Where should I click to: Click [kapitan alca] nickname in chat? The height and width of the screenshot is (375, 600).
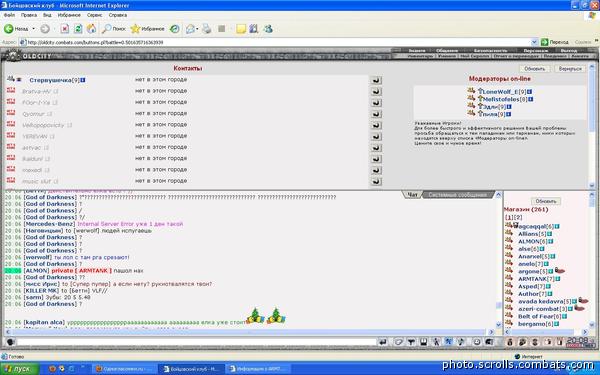point(44,323)
